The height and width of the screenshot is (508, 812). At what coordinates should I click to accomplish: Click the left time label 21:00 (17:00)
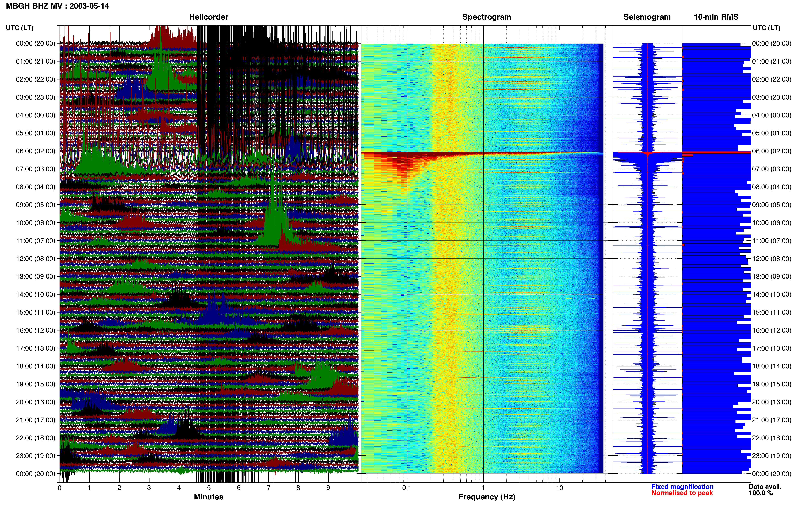[36, 420]
